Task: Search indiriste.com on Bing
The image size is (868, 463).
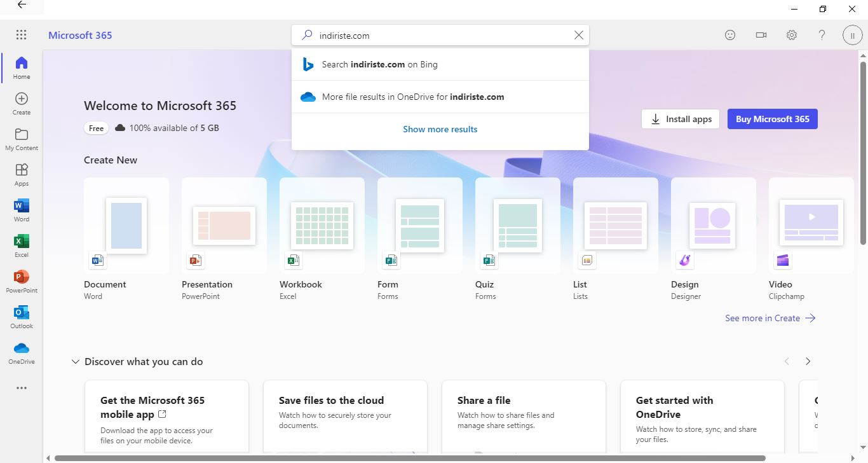Action: pyautogui.click(x=440, y=64)
